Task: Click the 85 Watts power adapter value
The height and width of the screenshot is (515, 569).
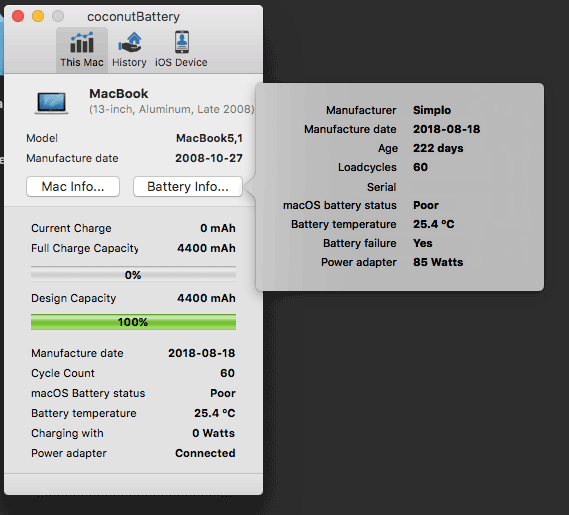Action: [438, 262]
